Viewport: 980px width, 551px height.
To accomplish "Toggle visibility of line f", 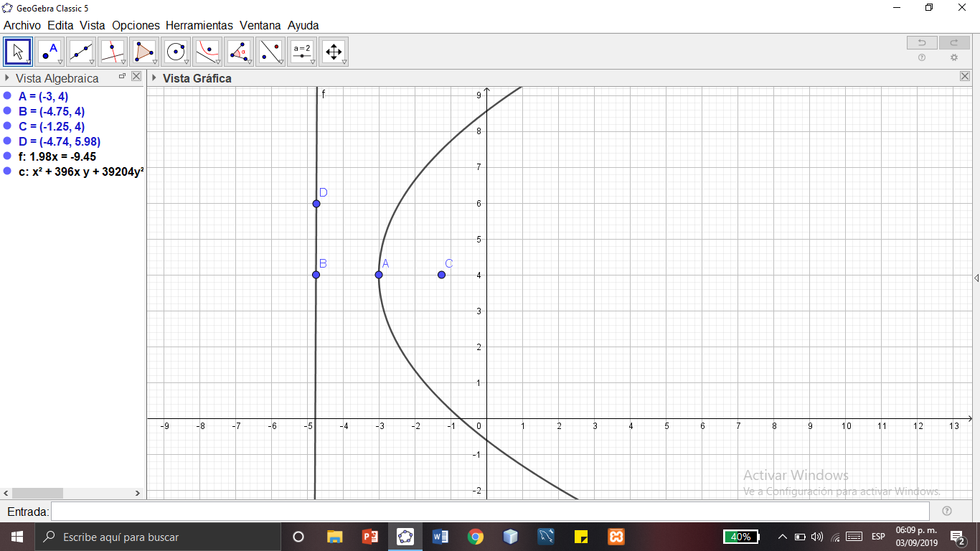I will (x=7, y=156).
